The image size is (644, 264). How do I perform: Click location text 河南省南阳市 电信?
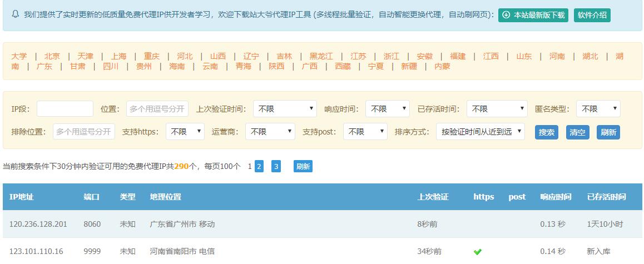(x=182, y=251)
